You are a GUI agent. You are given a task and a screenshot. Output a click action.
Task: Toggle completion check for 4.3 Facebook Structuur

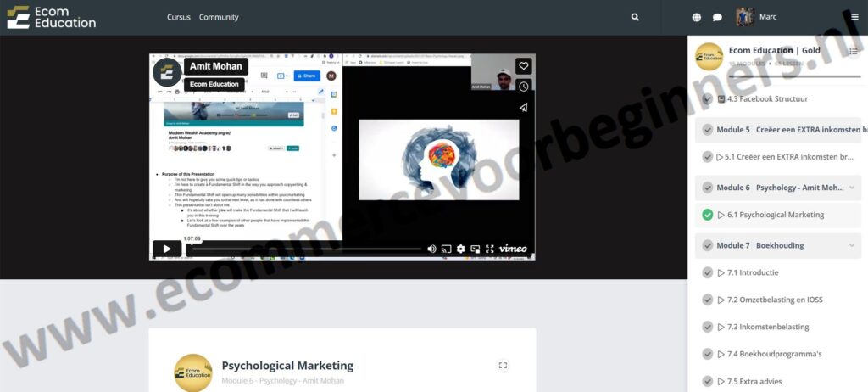[x=707, y=98]
